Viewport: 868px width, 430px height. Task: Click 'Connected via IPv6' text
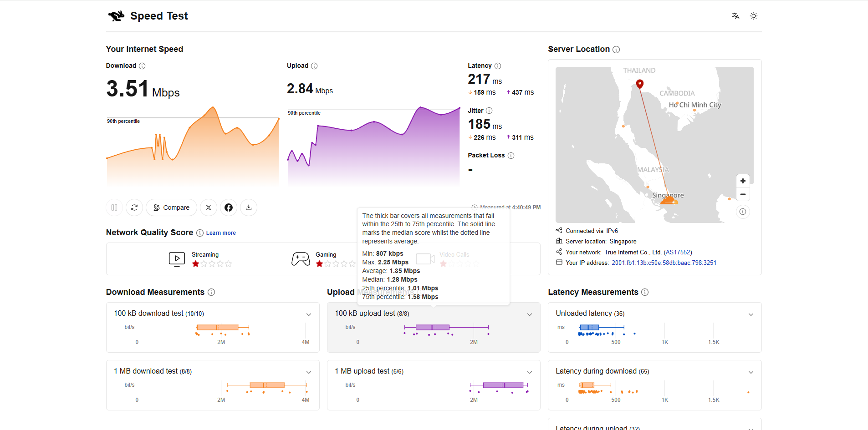coord(592,231)
